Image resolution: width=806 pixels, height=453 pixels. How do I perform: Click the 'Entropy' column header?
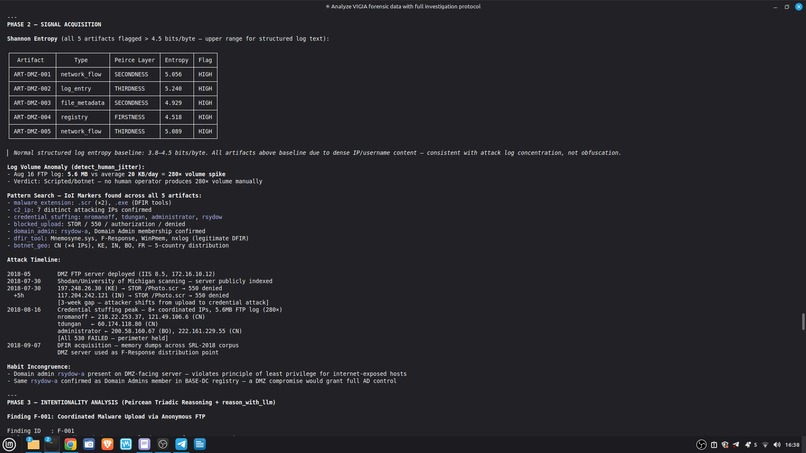(176, 60)
